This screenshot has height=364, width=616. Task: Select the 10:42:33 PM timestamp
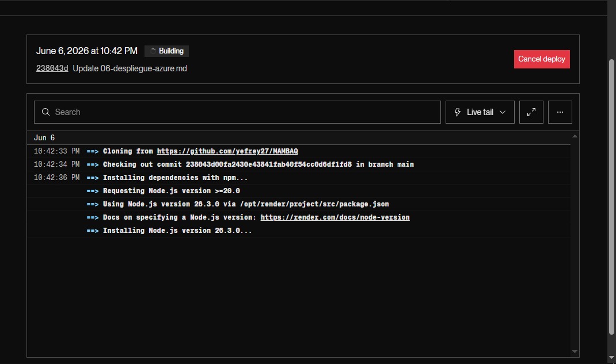click(56, 151)
